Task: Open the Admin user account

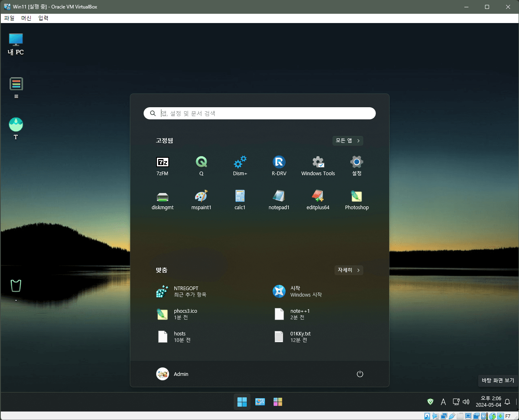Action: (172, 374)
